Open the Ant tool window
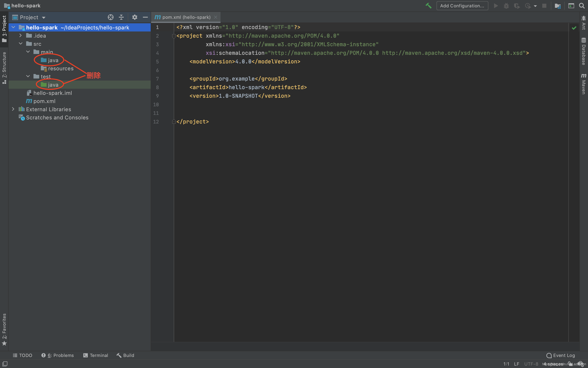Screen dimensions: 588x368 584,23
